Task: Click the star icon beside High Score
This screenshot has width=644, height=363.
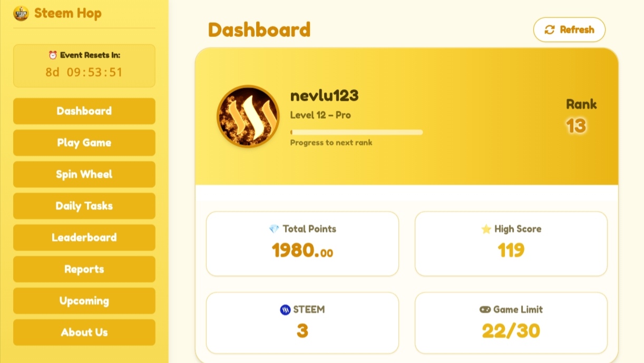Action: click(x=486, y=229)
